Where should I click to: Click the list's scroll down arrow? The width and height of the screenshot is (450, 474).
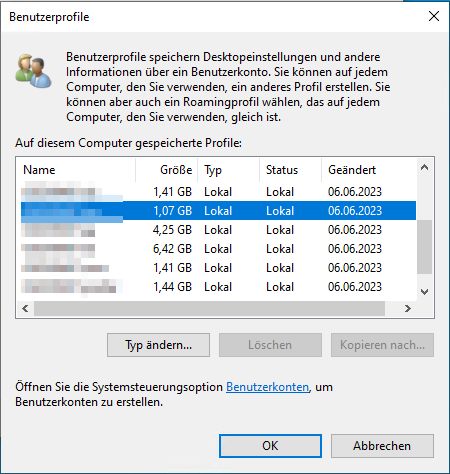click(424, 292)
